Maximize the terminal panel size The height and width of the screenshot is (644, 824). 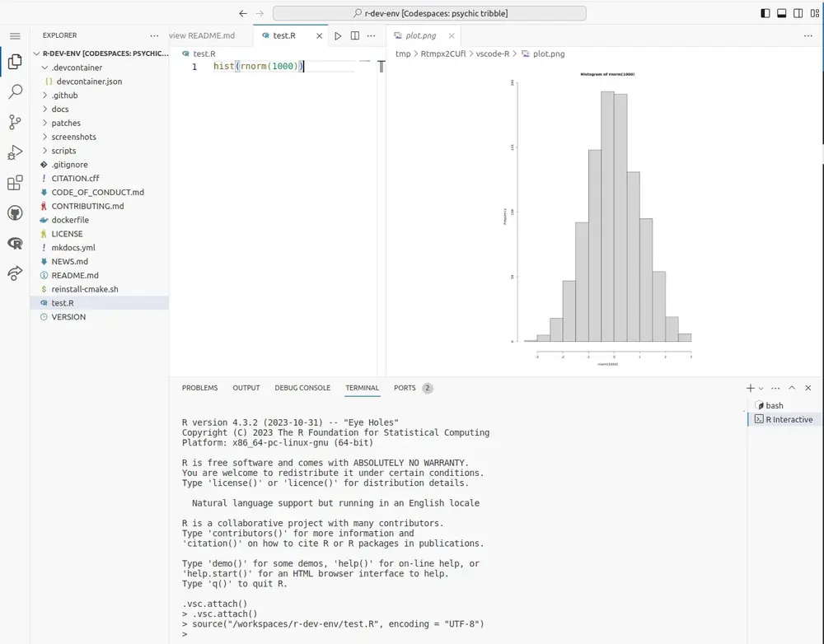click(792, 388)
